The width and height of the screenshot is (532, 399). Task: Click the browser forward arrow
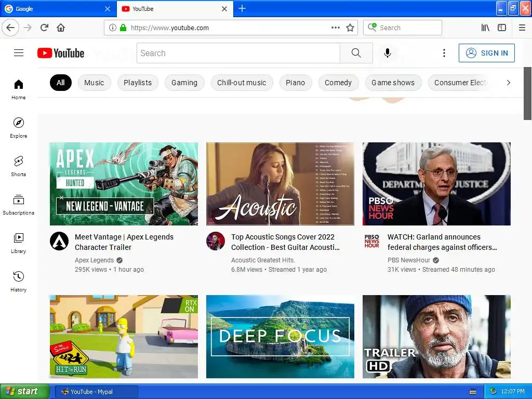click(x=28, y=28)
